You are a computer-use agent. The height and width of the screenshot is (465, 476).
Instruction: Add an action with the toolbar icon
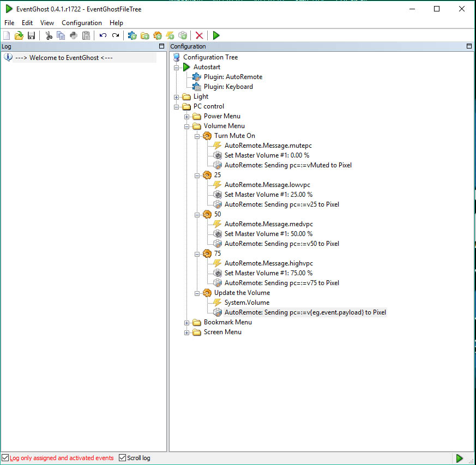pos(183,35)
